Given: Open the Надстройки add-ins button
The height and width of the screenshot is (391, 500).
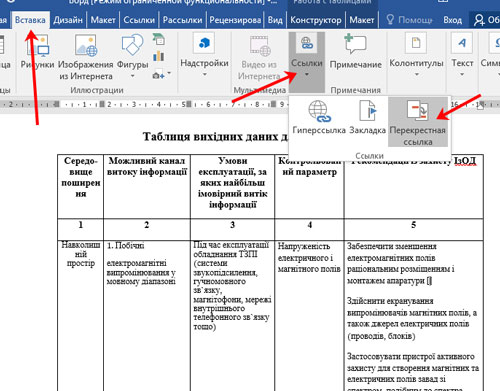Looking at the screenshot, I should 204,53.
